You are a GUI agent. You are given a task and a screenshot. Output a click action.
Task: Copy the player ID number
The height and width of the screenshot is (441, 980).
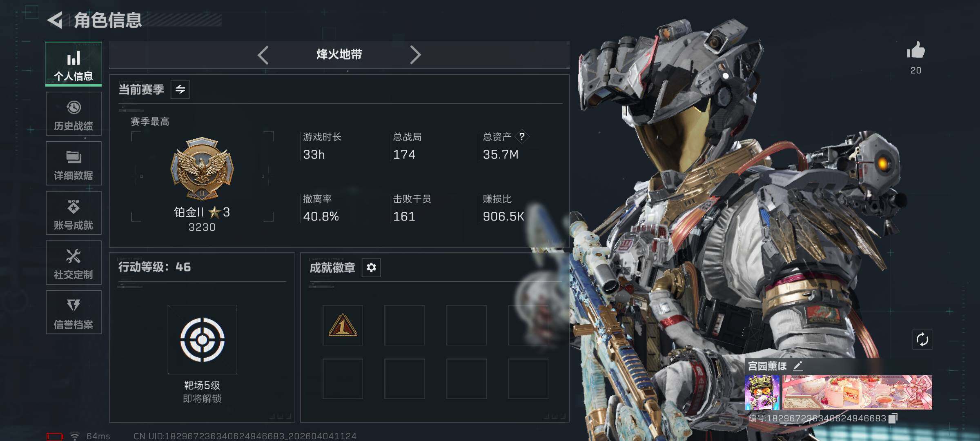pos(893,418)
